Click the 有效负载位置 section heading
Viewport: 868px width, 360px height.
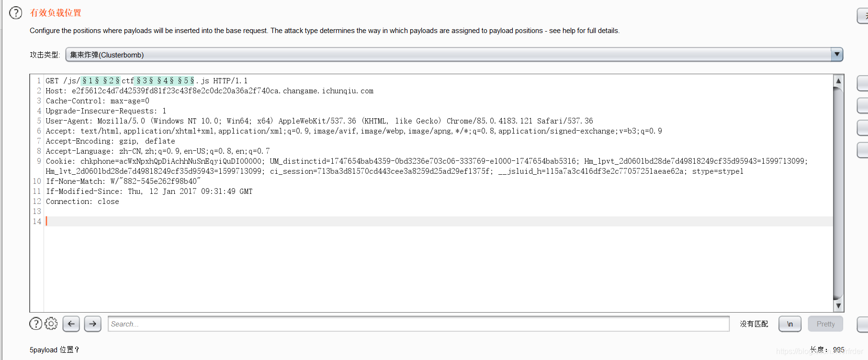(x=56, y=13)
